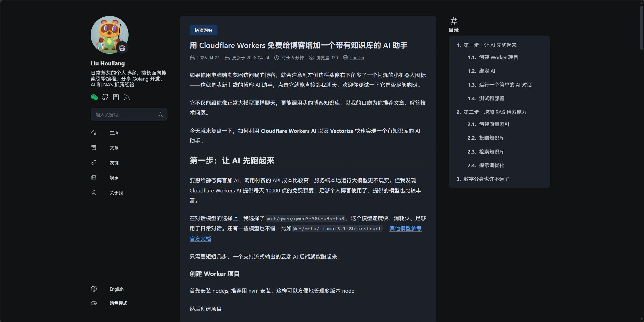This screenshot has width=644, height=322.
Task: Click the article heading 第一步：让 AI 先跑起来
Action: (x=232, y=160)
